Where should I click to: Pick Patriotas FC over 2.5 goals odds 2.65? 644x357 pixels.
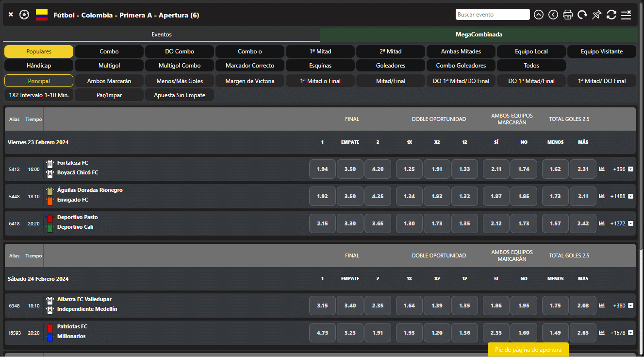tap(583, 333)
